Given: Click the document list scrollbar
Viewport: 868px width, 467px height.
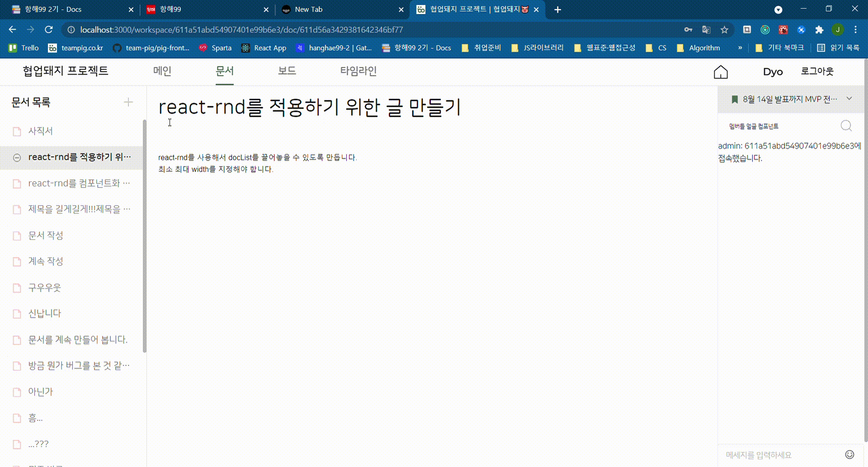Looking at the screenshot, I should (145, 235).
